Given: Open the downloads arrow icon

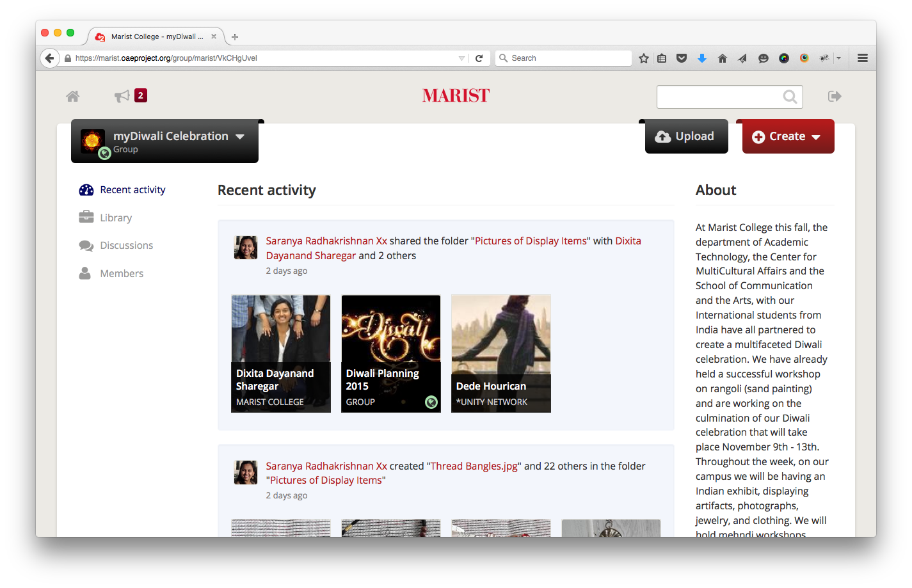Looking at the screenshot, I should pos(702,58).
